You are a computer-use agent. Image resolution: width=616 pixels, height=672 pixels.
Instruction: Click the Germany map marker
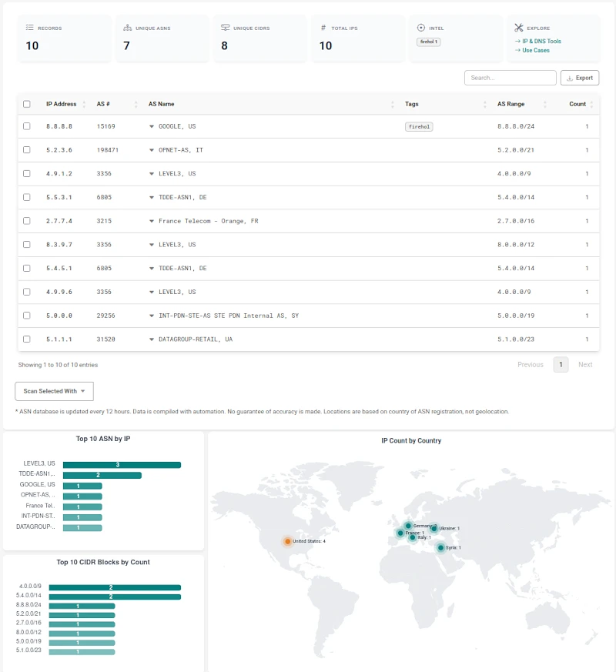pyautogui.click(x=408, y=526)
